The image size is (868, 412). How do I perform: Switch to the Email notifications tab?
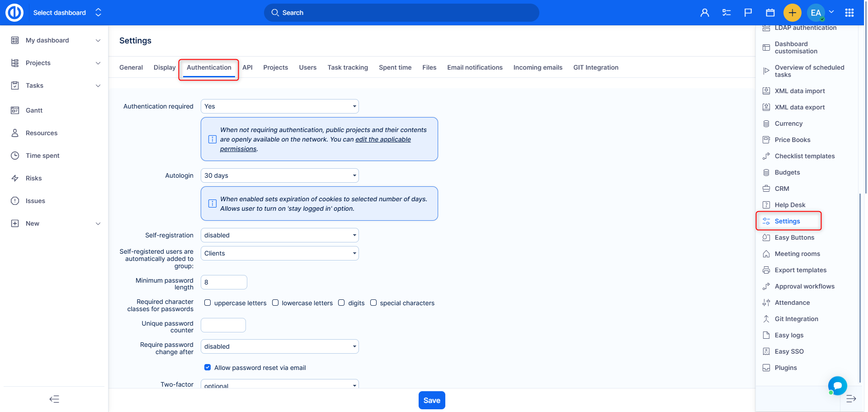pos(475,67)
